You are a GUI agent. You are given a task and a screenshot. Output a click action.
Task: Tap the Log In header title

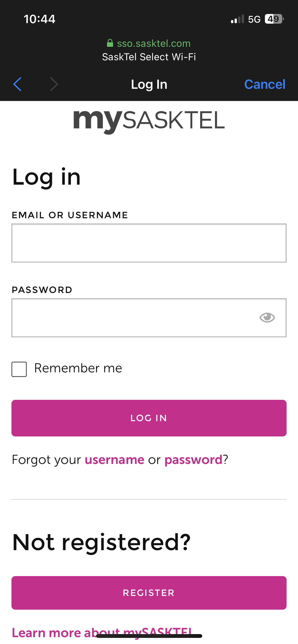pyautogui.click(x=149, y=84)
